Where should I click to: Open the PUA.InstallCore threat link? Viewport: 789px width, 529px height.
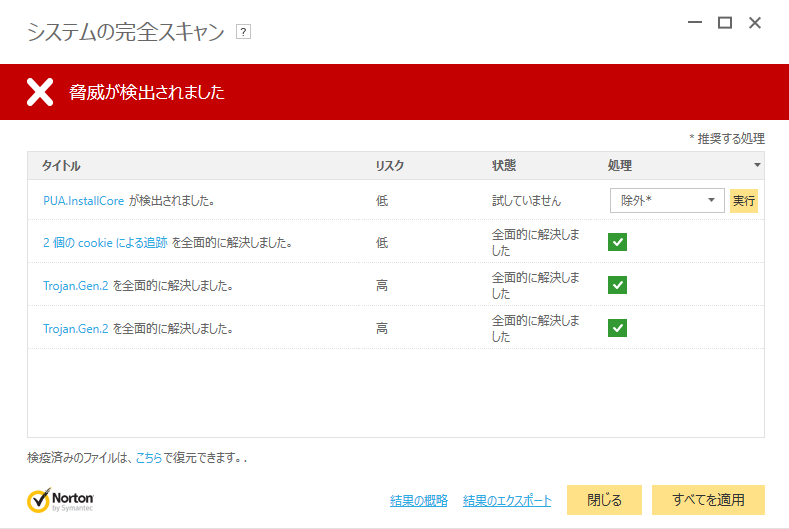(84, 201)
